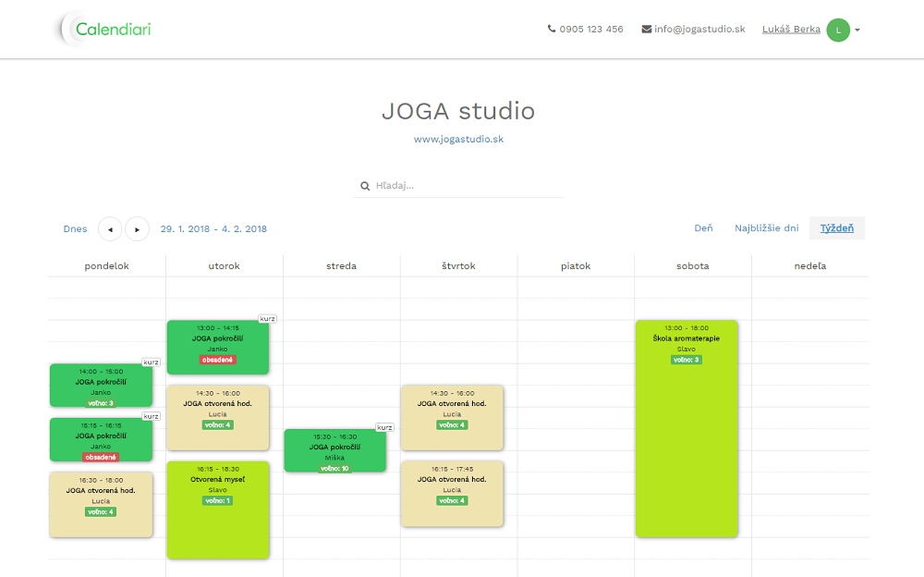The width and height of the screenshot is (924, 577).
Task: Click the Calendiari logo
Action: pyautogui.click(x=103, y=30)
